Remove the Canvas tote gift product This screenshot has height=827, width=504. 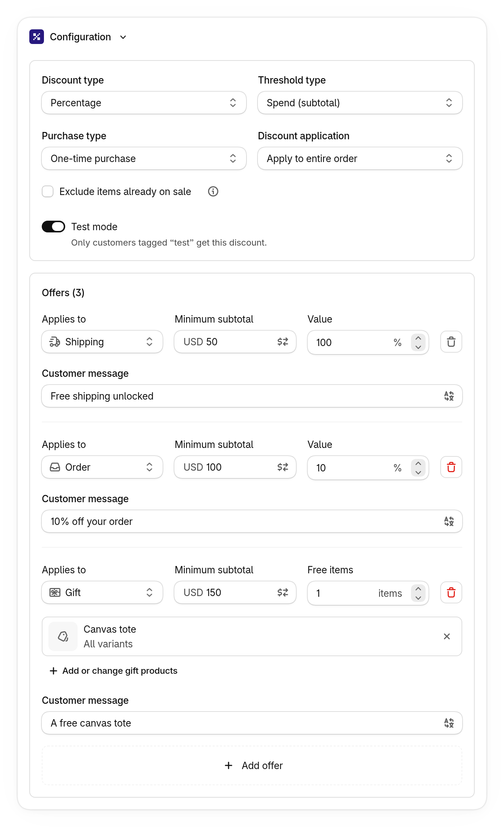click(447, 636)
